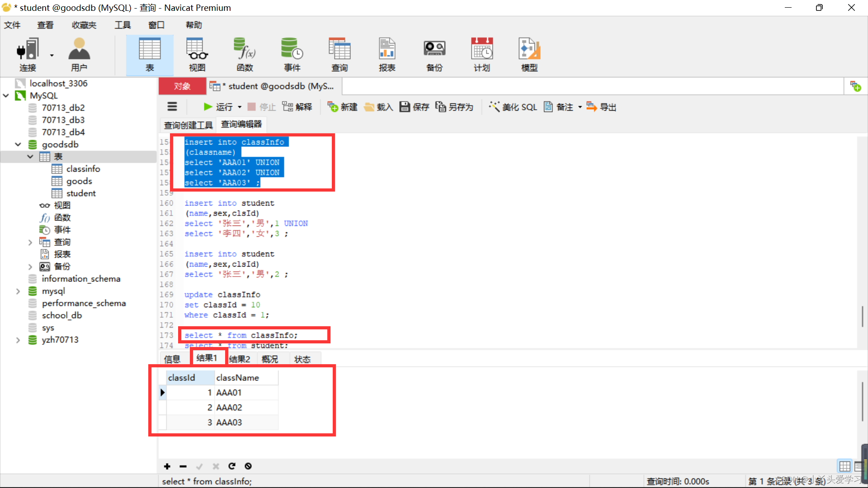The height and width of the screenshot is (488, 868).
Task: Open the Query (查询) toolbar icon
Action: 340,55
